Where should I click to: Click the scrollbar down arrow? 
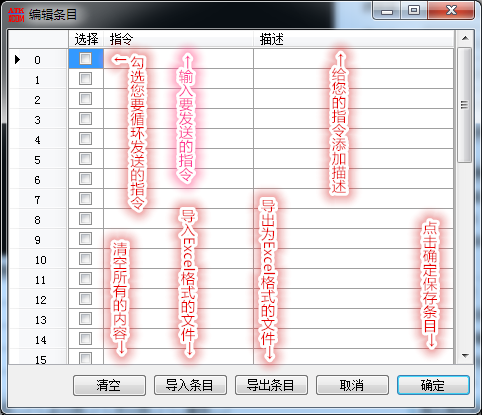pos(465,356)
